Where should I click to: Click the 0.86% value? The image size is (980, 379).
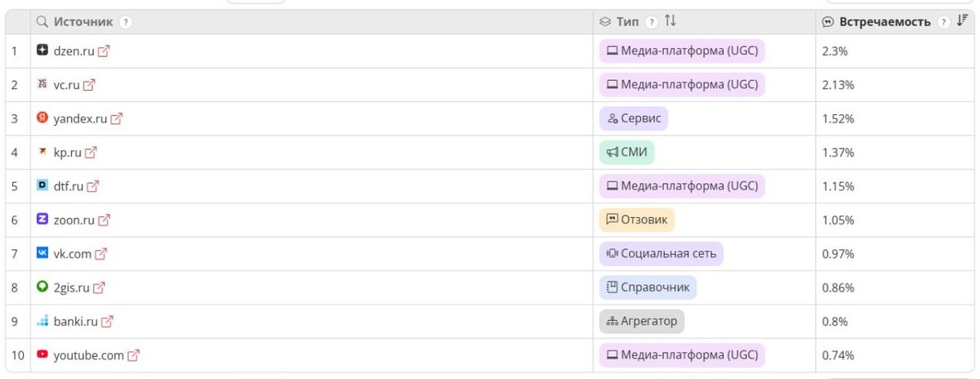pos(838,288)
